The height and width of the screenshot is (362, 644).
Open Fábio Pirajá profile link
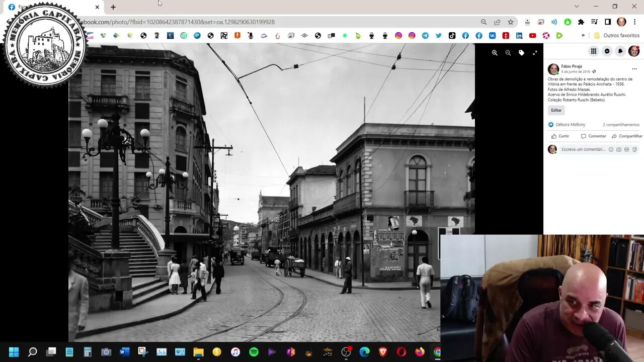(572, 66)
